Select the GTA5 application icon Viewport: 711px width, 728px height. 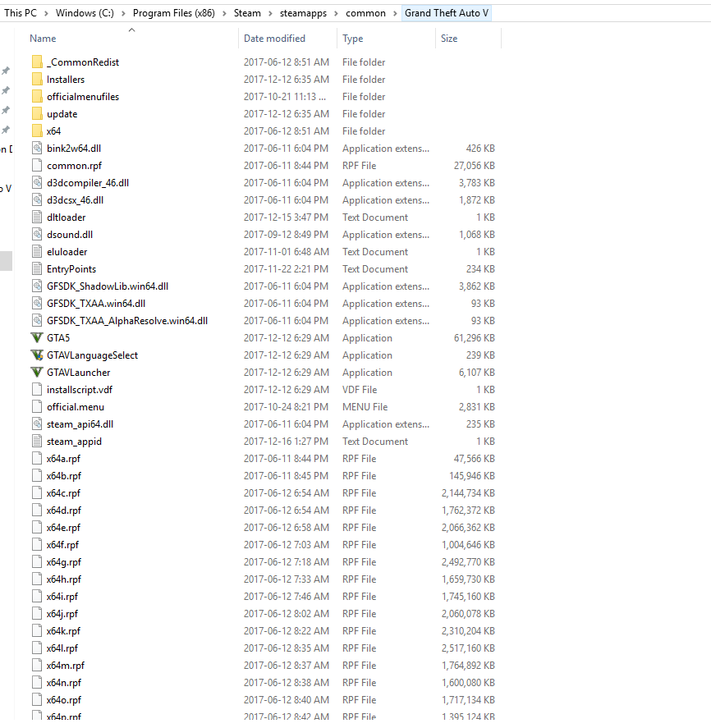[37, 338]
